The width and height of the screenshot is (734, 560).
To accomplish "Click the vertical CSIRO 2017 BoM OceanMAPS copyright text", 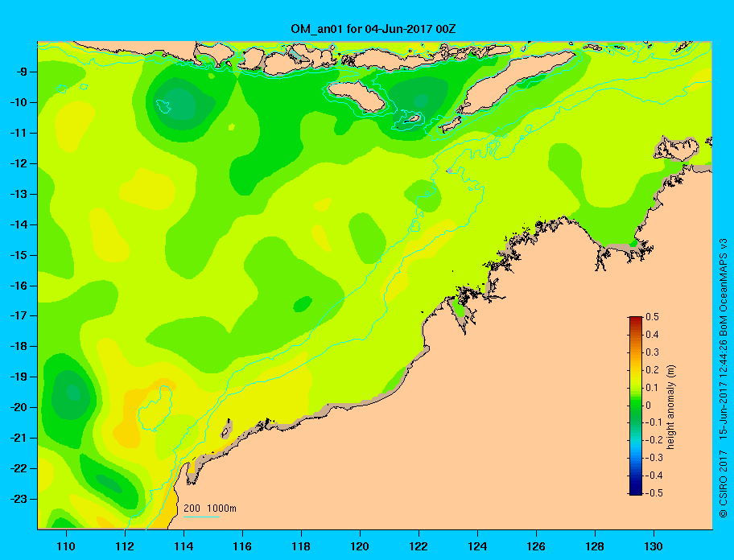I will click(724, 378).
